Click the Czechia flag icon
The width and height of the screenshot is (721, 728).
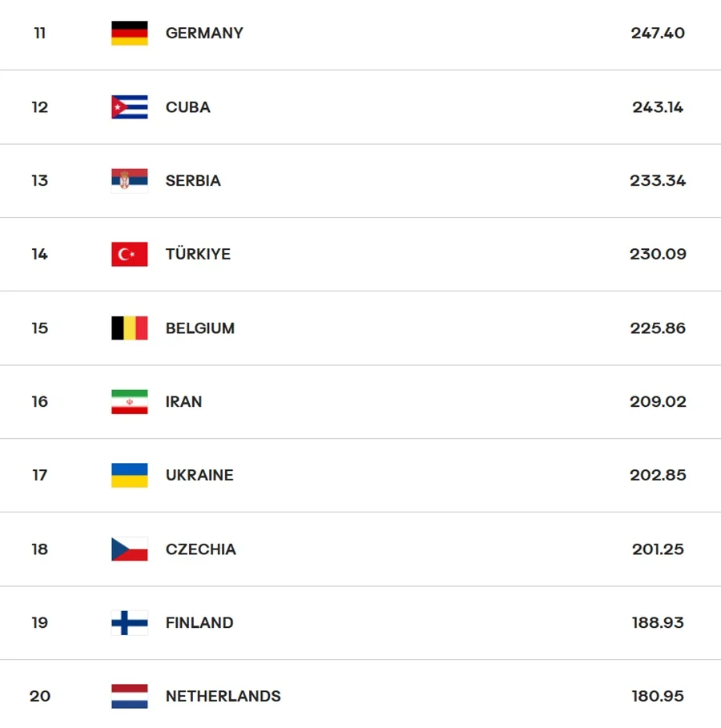129,549
